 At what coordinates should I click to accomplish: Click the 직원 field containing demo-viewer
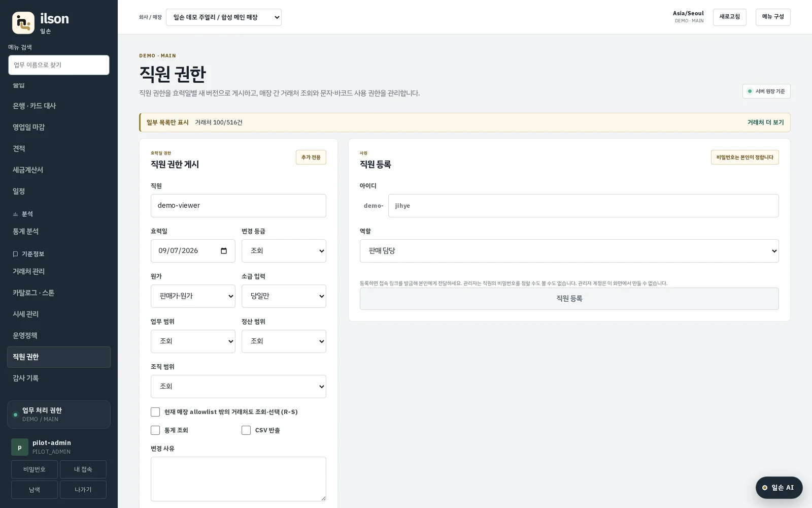pyautogui.click(x=239, y=206)
